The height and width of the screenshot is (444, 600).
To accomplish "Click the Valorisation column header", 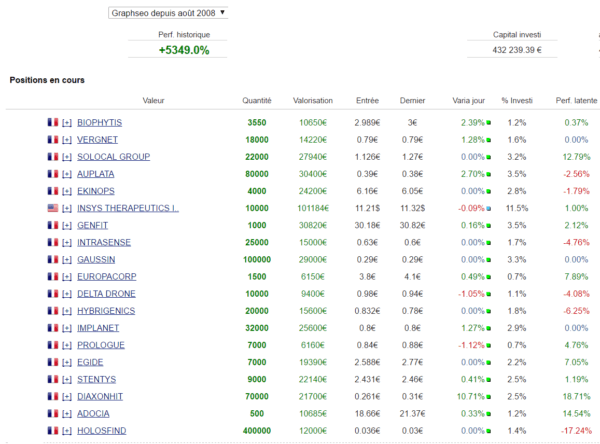I will click(313, 100).
